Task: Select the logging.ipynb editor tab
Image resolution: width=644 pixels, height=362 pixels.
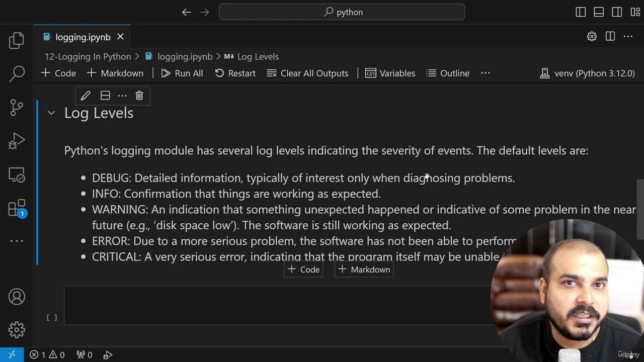Action: (82, 37)
